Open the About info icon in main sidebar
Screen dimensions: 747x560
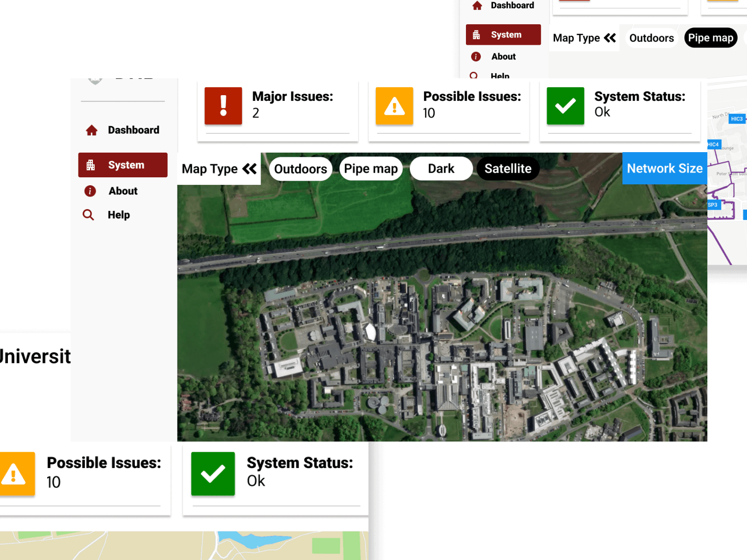click(x=90, y=191)
